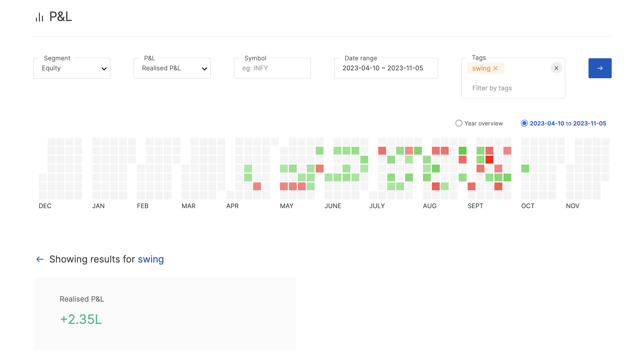This screenshot has height=357, width=644.
Task: Click the blue arrow submit button
Action: [x=600, y=68]
